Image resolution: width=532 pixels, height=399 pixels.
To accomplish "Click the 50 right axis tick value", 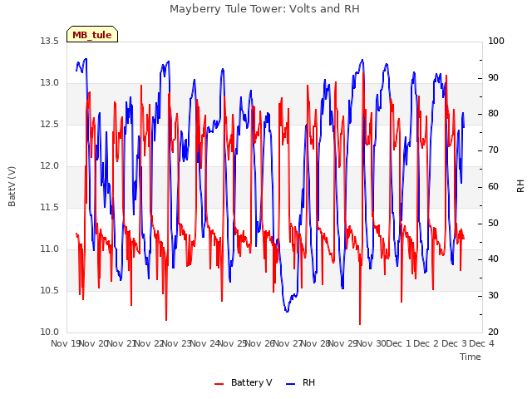I will pyautogui.click(x=493, y=224).
